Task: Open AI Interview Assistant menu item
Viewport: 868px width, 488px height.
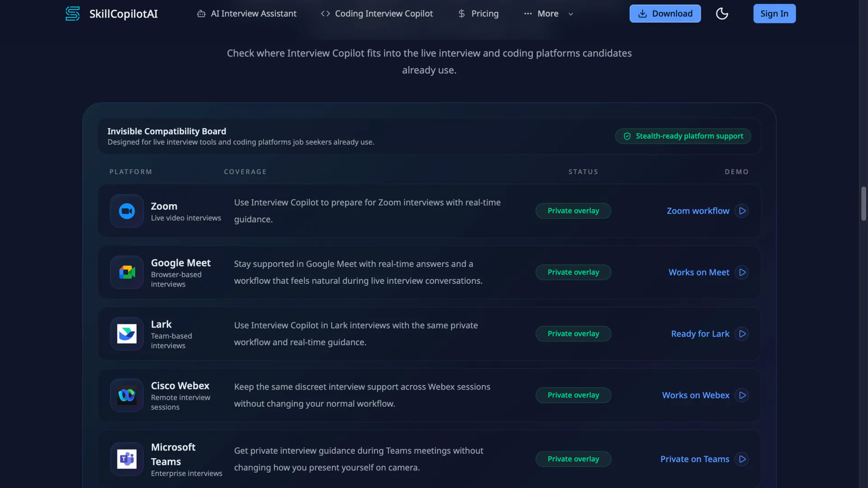Action: tap(247, 14)
